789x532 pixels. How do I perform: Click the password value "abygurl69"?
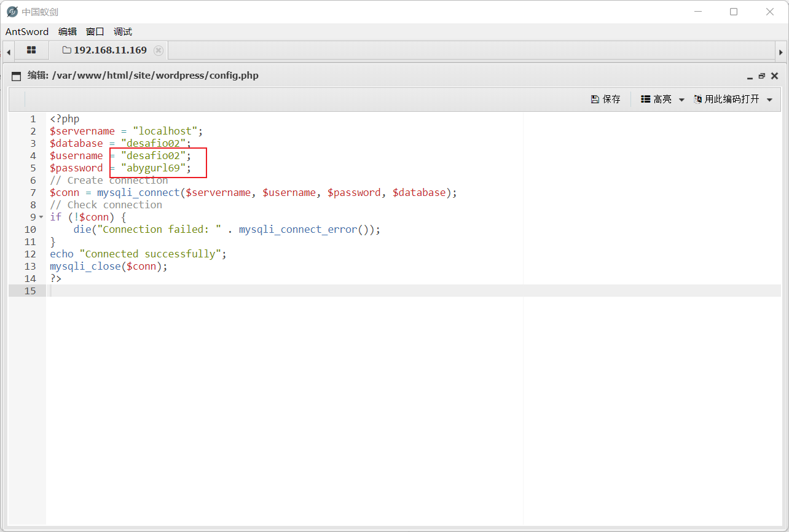tap(153, 168)
